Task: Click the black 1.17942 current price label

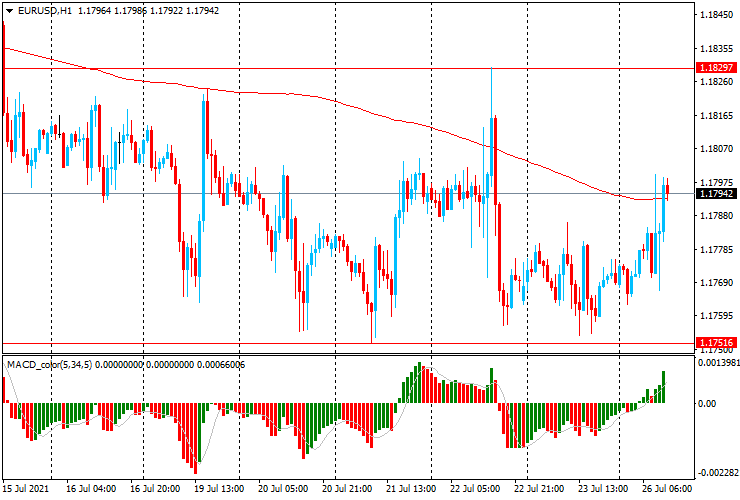Action: (x=716, y=194)
